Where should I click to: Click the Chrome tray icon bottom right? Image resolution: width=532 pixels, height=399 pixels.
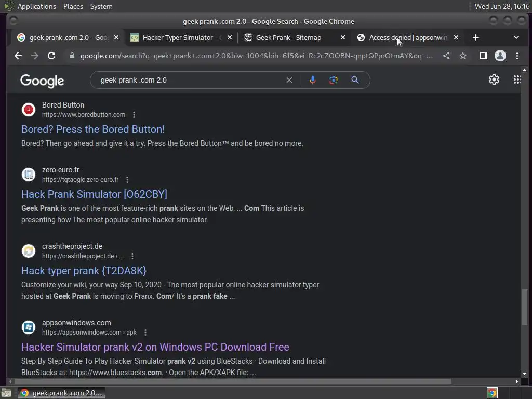pyautogui.click(x=492, y=393)
